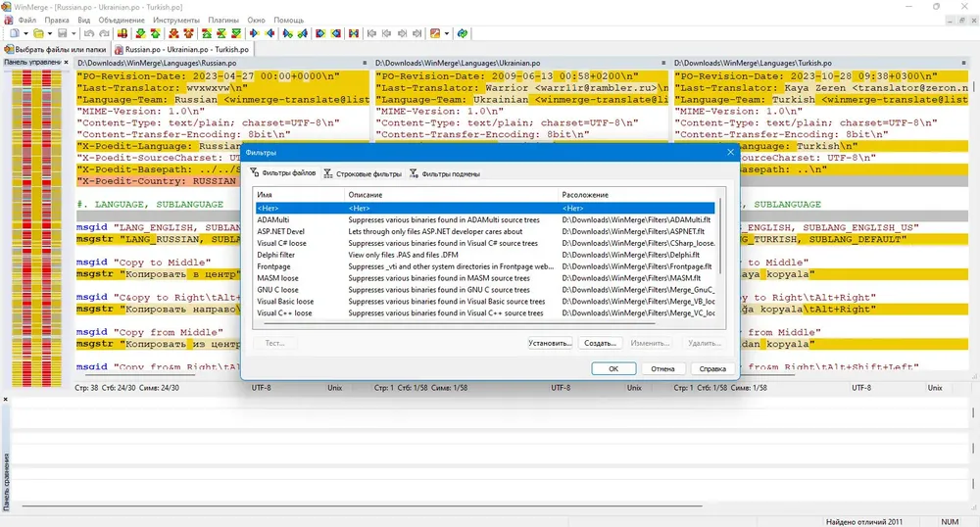Select the <Нет> filter row
Viewport: 980px width, 527px height.
(x=485, y=208)
